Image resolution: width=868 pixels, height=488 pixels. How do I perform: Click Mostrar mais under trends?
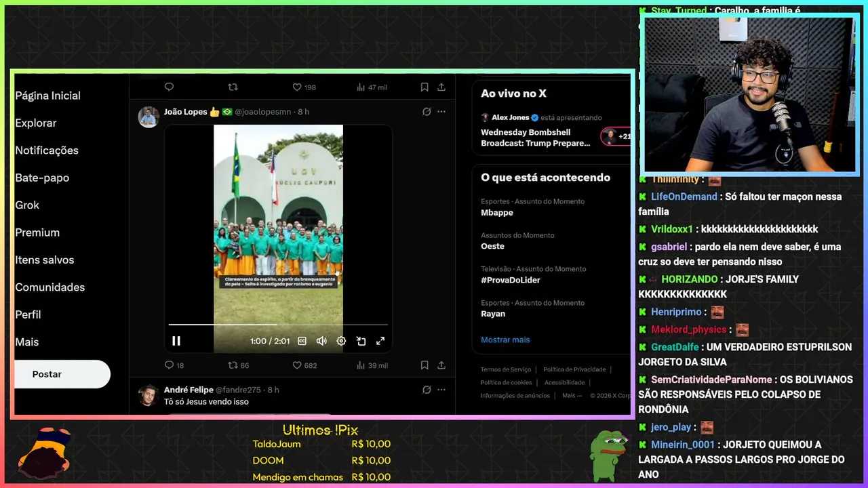coord(505,340)
